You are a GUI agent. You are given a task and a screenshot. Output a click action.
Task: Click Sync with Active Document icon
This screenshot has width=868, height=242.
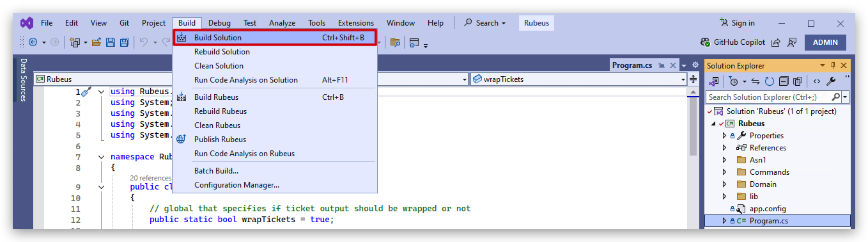[756, 81]
